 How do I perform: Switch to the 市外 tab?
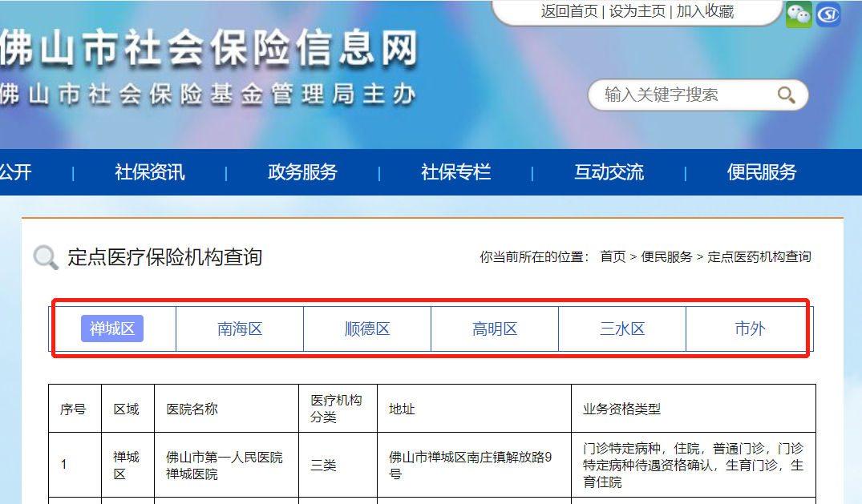click(x=750, y=329)
